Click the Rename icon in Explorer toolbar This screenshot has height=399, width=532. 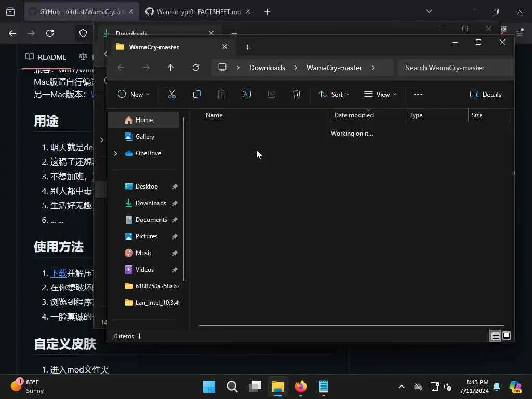tap(247, 95)
